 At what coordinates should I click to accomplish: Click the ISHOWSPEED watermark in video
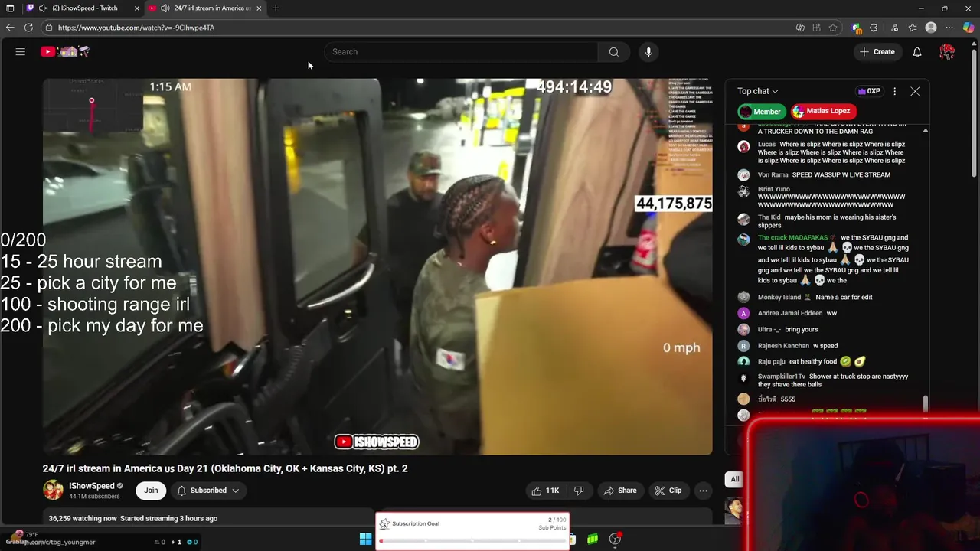coord(377,442)
